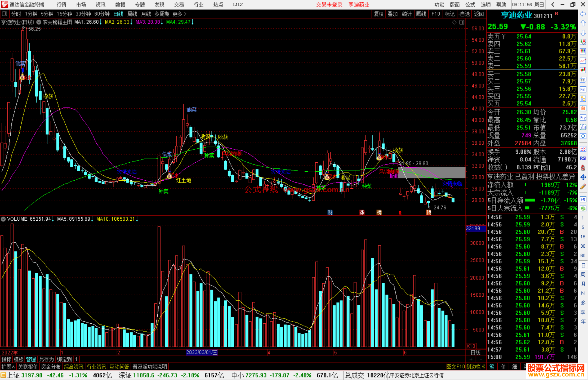Click the candlestick chart sidebar icon
This screenshot has width=588, height=380.
pos(583,70)
